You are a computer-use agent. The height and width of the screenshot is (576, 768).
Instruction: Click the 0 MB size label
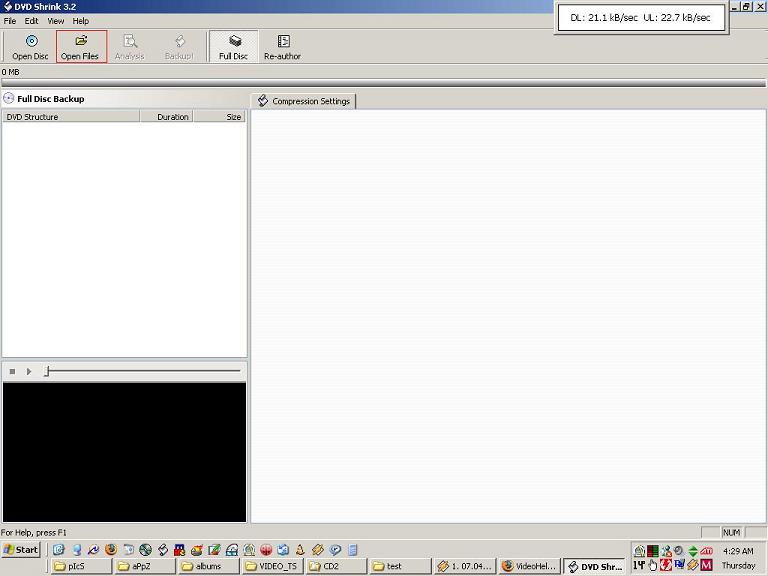point(10,72)
